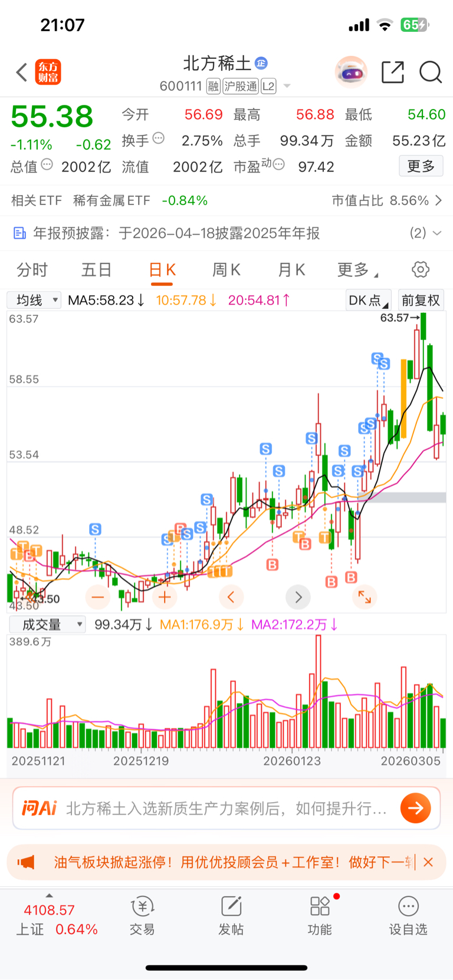Switch to the 分时 tab
The image size is (453, 980).
point(32,270)
